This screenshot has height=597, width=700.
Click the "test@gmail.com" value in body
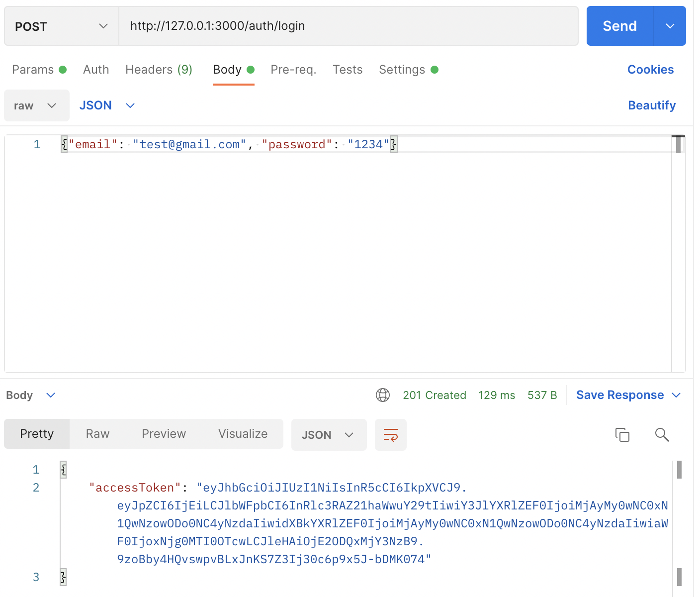(x=189, y=144)
